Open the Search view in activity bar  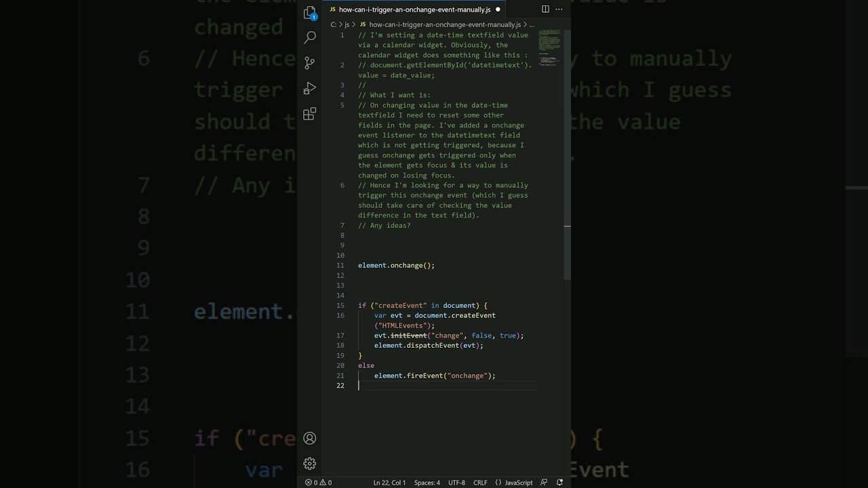(310, 37)
